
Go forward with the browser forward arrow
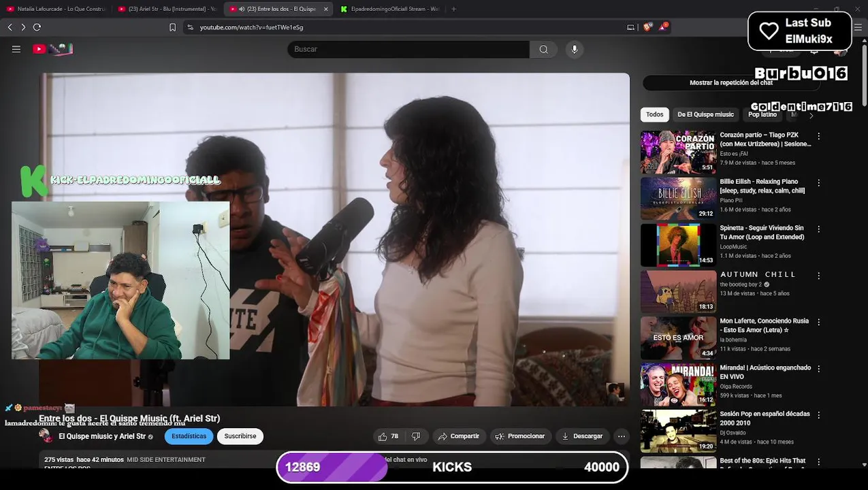point(23,27)
